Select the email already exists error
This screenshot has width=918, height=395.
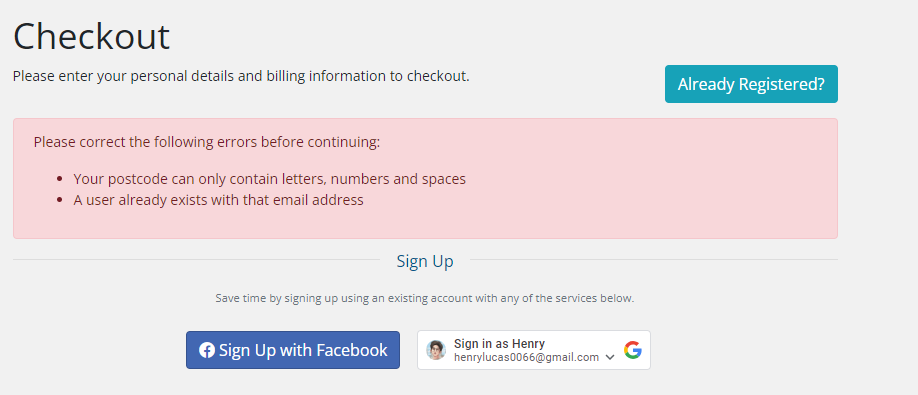(x=218, y=200)
